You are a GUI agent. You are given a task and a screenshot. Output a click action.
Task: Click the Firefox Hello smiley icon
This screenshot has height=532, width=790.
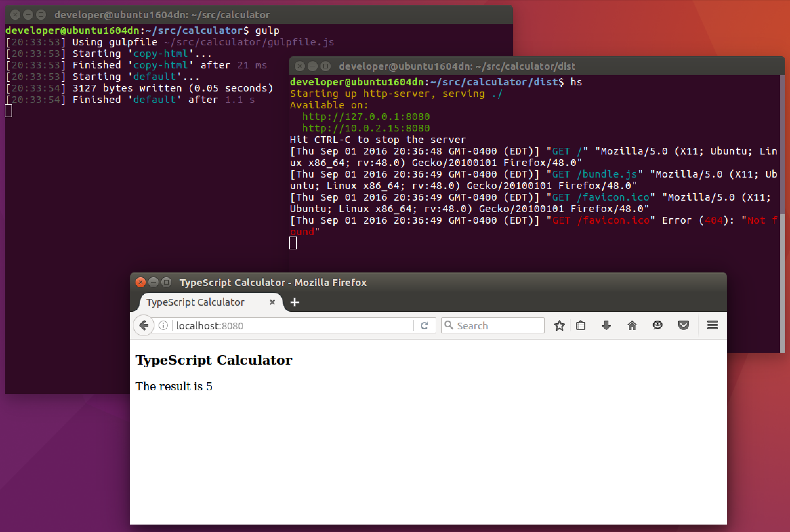[x=657, y=325]
